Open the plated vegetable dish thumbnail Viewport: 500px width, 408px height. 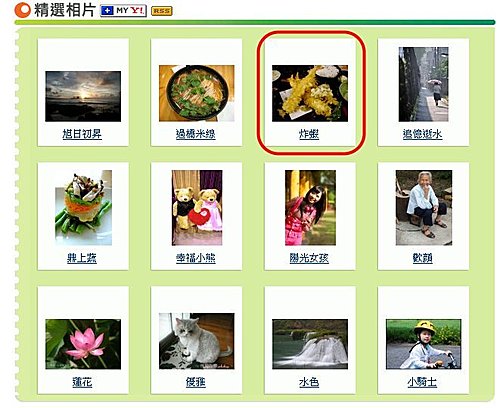[83, 208]
